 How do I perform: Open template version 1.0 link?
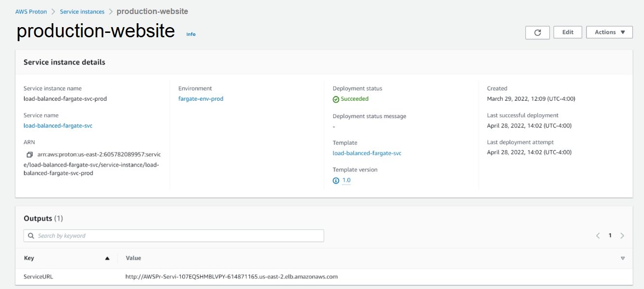coord(346,181)
